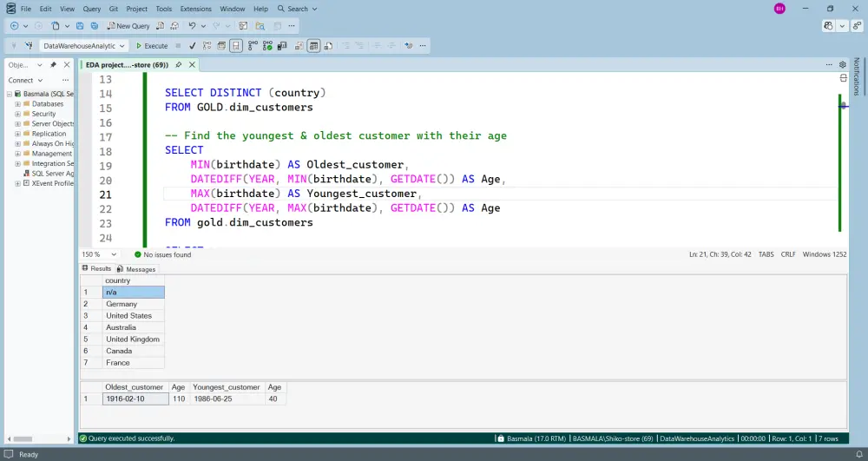The height and width of the screenshot is (461, 868).
Task: Parse the query with checkmark icon
Action: (x=192, y=46)
